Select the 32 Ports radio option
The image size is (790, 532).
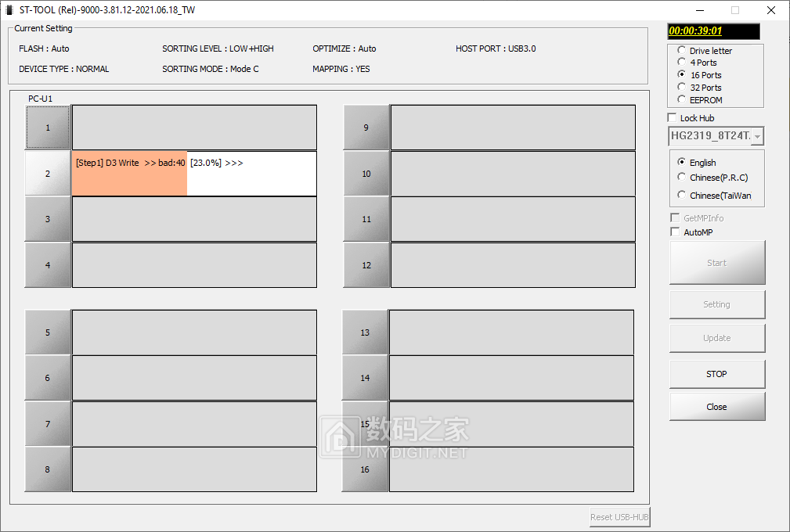point(682,88)
